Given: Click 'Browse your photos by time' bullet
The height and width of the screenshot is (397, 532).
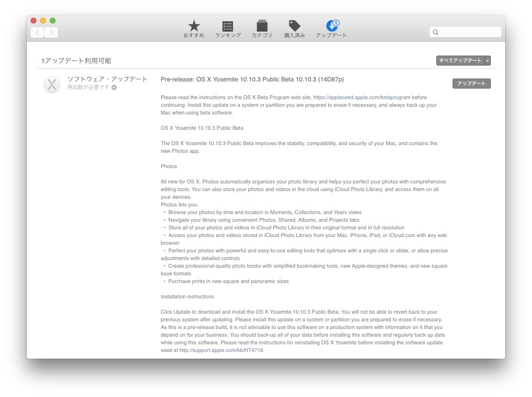Looking at the screenshot, I should coord(265,212).
